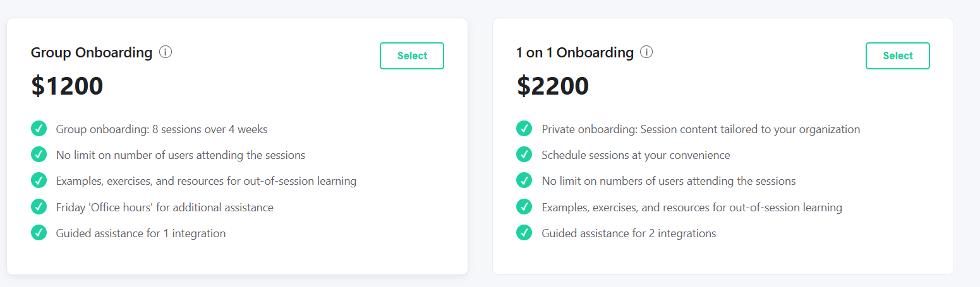Click checkmark beside Group plan's examples and exercises
This screenshot has width=980, height=287.
pyautogui.click(x=39, y=181)
